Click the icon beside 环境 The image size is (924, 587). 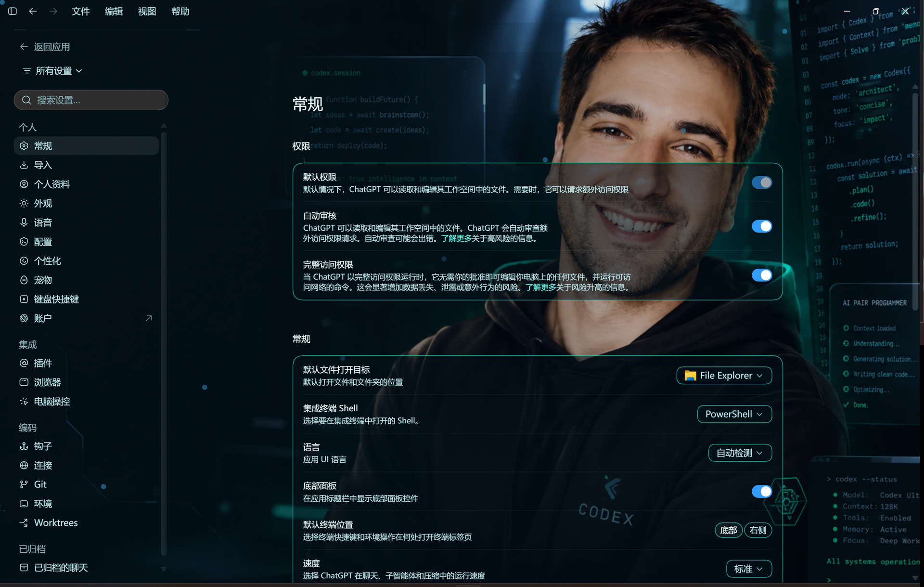pyautogui.click(x=24, y=504)
